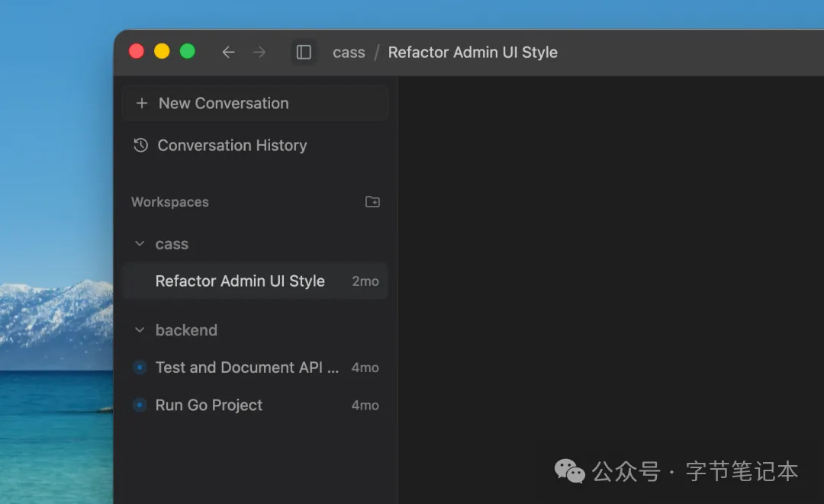Go forward with the right arrow
The width and height of the screenshot is (824, 504).
pyautogui.click(x=259, y=52)
